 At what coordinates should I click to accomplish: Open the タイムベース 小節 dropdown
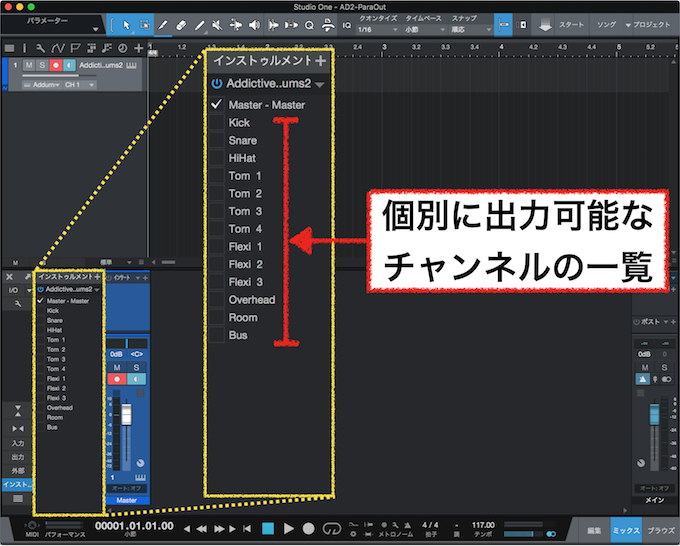tap(425, 29)
